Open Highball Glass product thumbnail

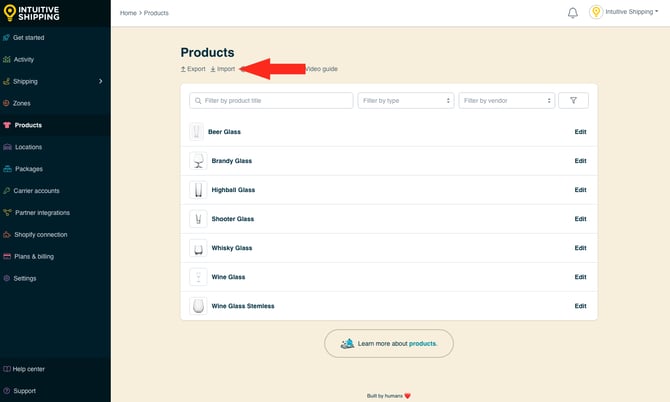pos(198,190)
